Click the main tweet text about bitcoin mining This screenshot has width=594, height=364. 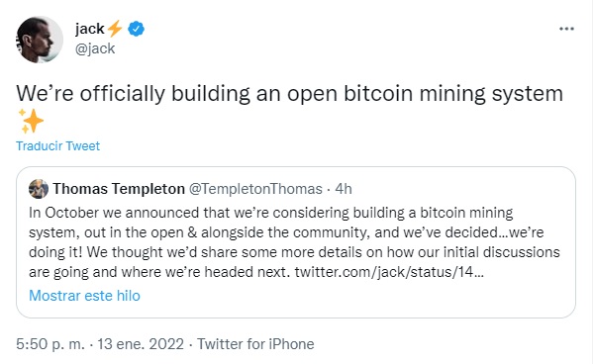[x=289, y=94]
